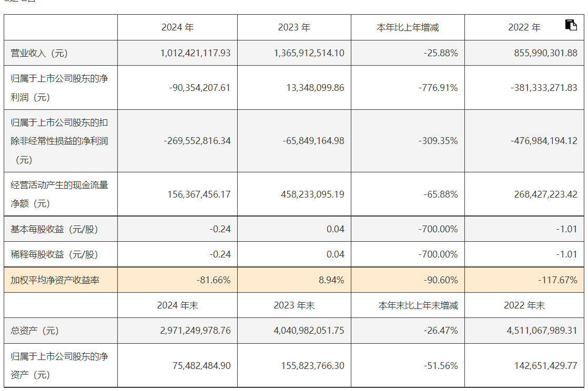The height and width of the screenshot is (391, 588).
Task: Select the highlighted 加权平均净资产收益率 row label
Action: pyautogui.click(x=55, y=280)
